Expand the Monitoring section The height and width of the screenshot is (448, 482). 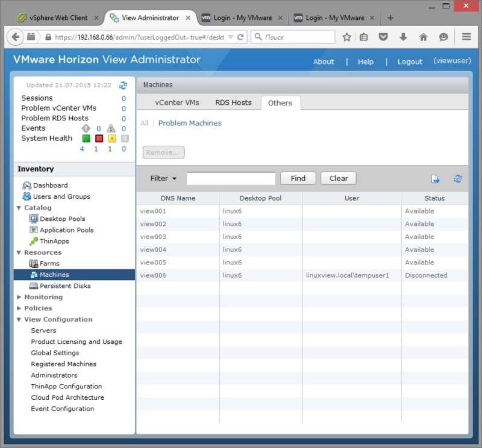(x=19, y=297)
